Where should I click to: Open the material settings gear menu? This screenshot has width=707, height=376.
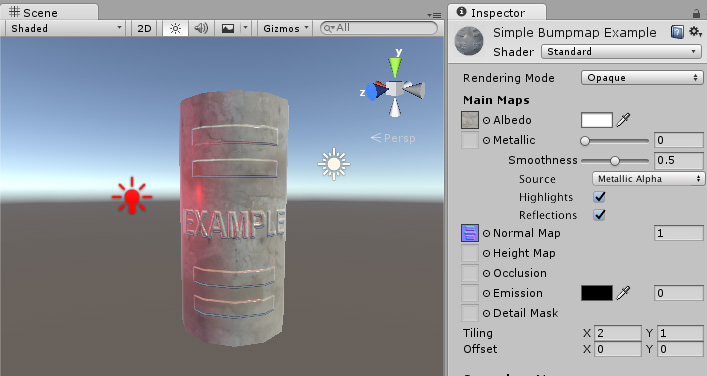click(x=695, y=32)
